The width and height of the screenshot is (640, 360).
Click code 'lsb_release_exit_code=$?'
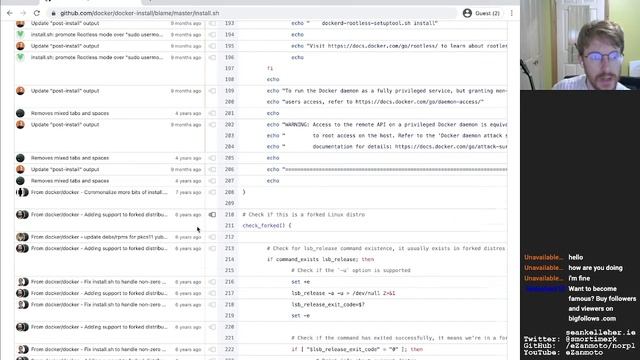tap(328, 304)
